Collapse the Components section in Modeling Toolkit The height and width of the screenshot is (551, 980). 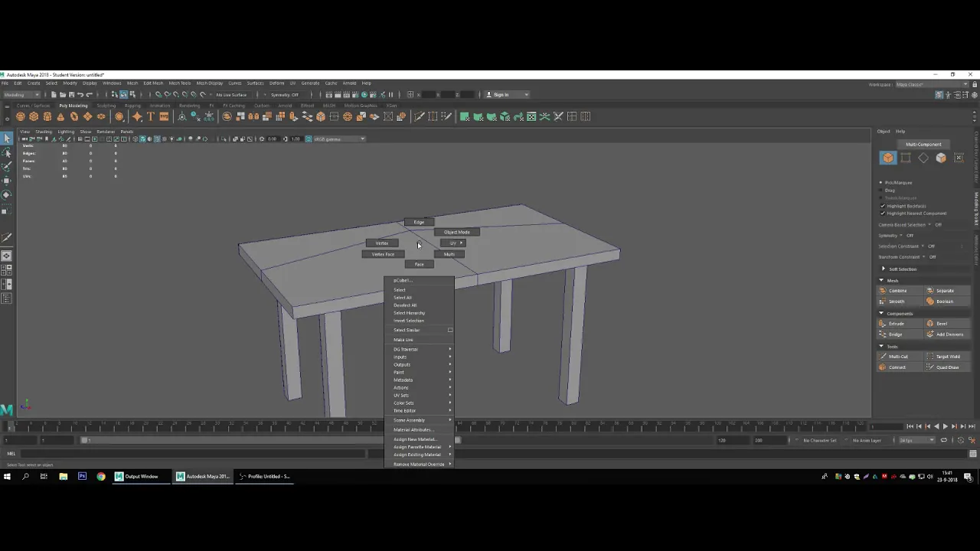pos(881,314)
